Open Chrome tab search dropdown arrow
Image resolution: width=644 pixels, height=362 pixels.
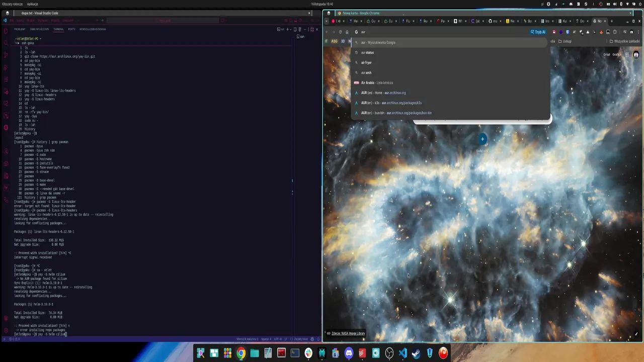pos(327,21)
